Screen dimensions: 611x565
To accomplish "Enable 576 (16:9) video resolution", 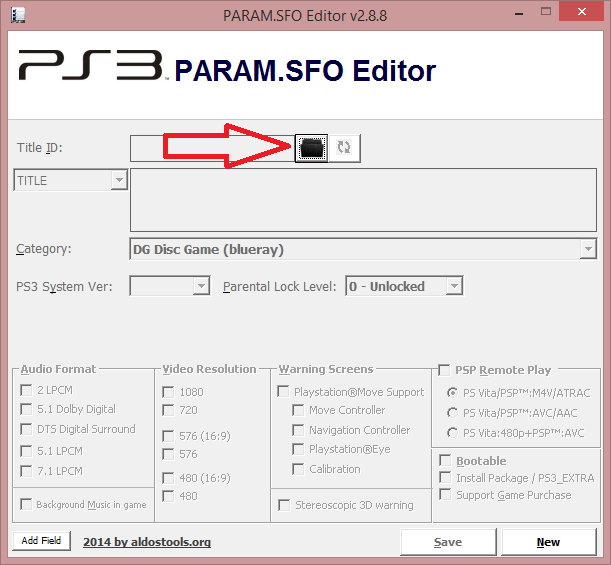I will coord(168,436).
